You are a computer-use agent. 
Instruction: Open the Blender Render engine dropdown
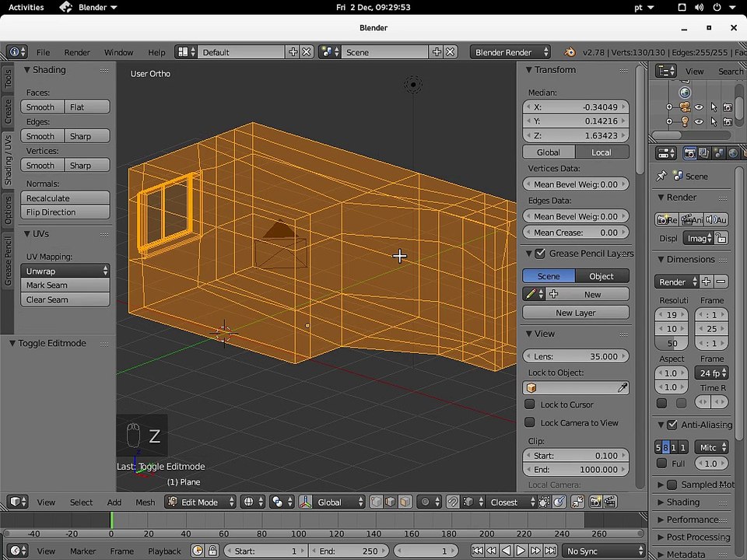[510, 52]
